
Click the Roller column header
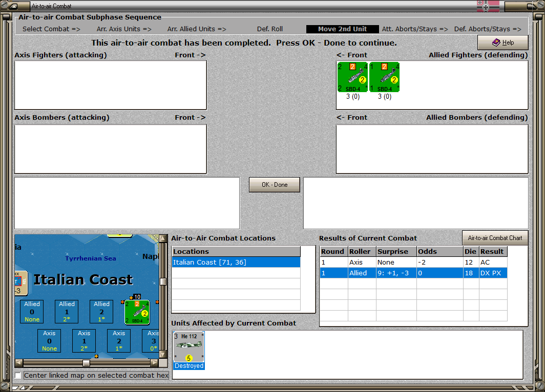[x=362, y=251]
